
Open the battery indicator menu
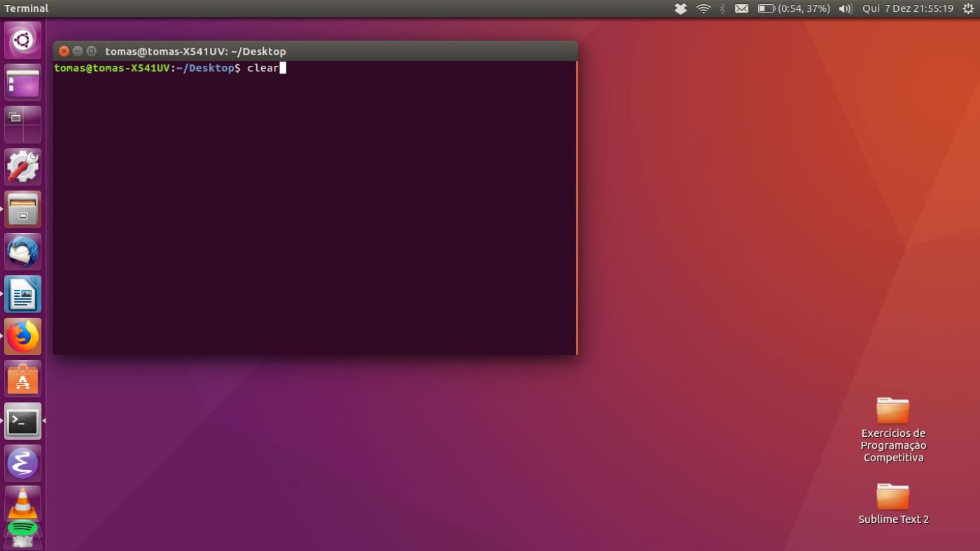pos(794,8)
